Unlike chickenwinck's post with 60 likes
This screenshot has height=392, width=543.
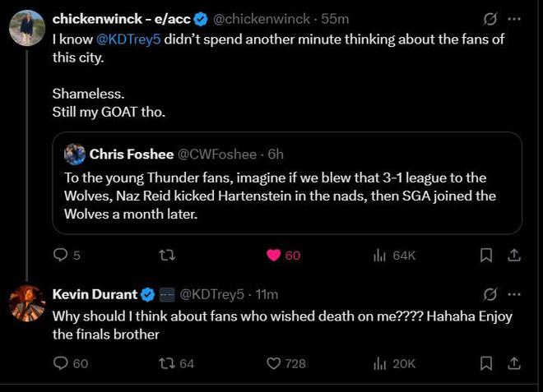pyautogui.click(x=275, y=256)
